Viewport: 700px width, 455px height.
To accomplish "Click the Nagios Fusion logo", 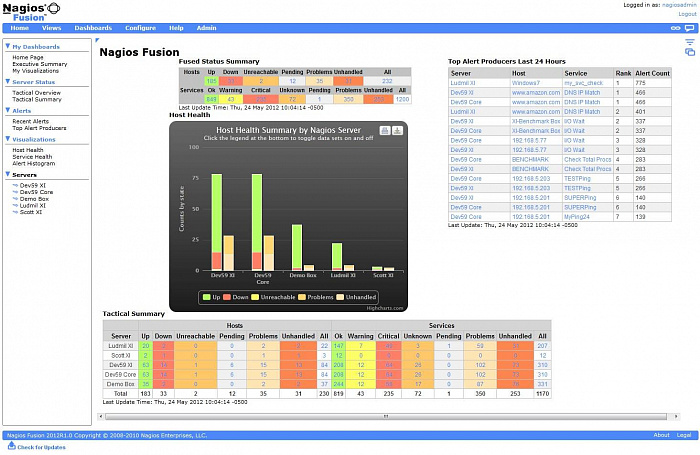I will pos(30,11).
